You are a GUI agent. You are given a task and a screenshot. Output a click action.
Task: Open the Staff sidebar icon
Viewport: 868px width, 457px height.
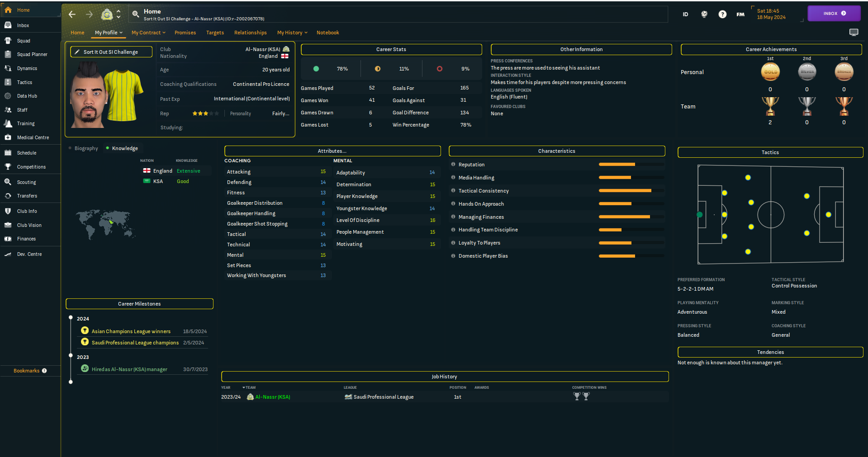8,110
